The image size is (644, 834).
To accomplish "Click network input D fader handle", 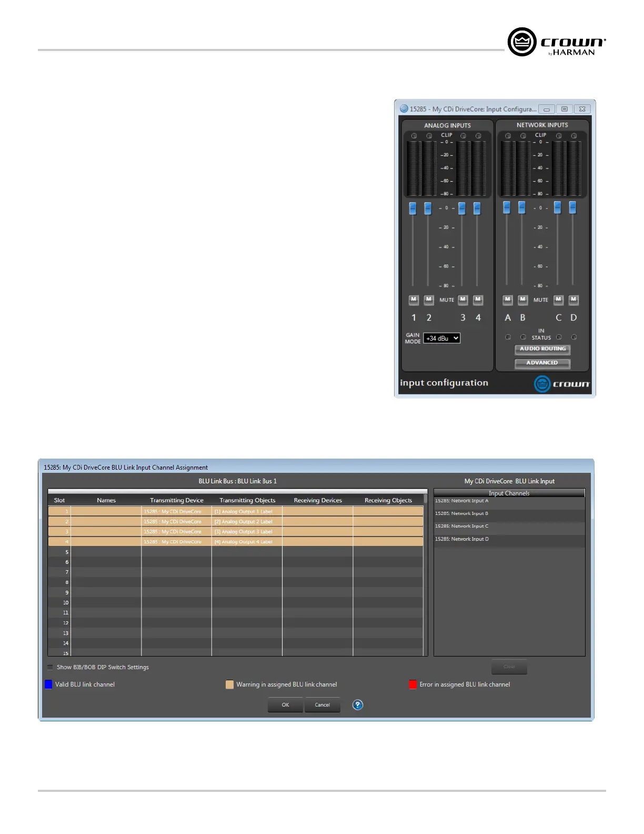I will coord(573,207).
